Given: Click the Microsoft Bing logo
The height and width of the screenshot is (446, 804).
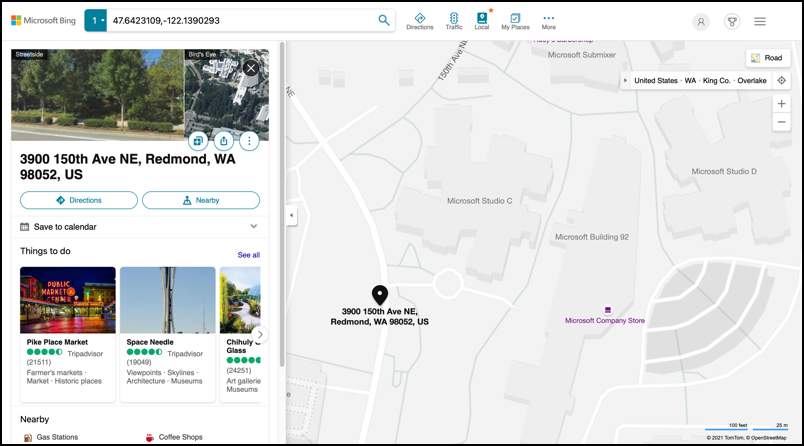Looking at the screenshot, I should point(43,21).
